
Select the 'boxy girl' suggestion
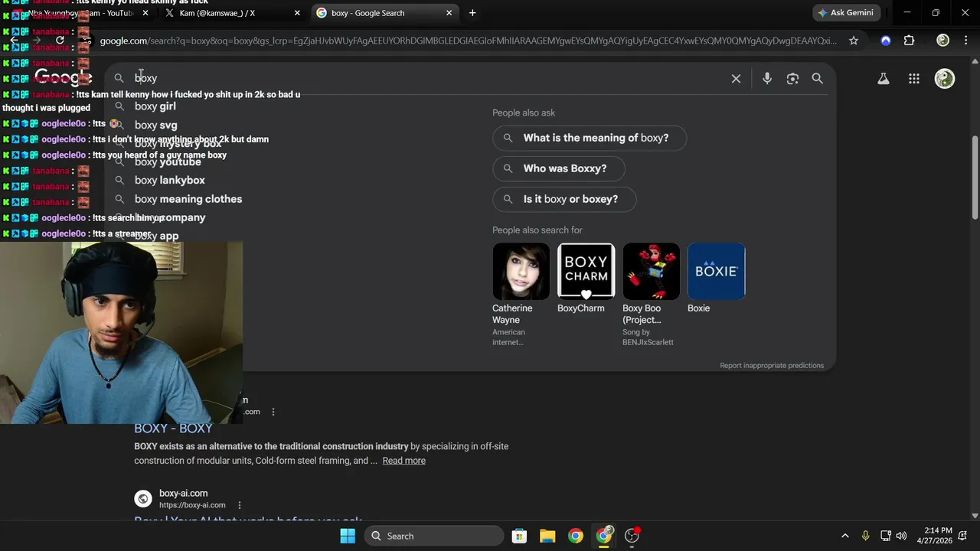[x=155, y=106]
